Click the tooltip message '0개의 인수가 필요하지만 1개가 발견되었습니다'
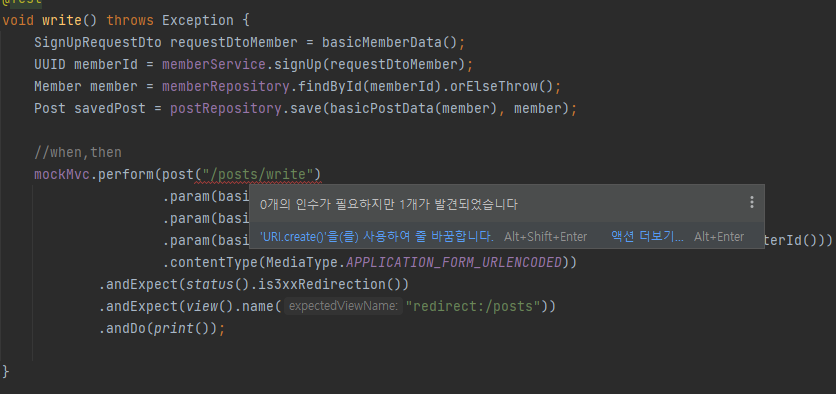Viewport: 836px width, 394px height. [389, 204]
